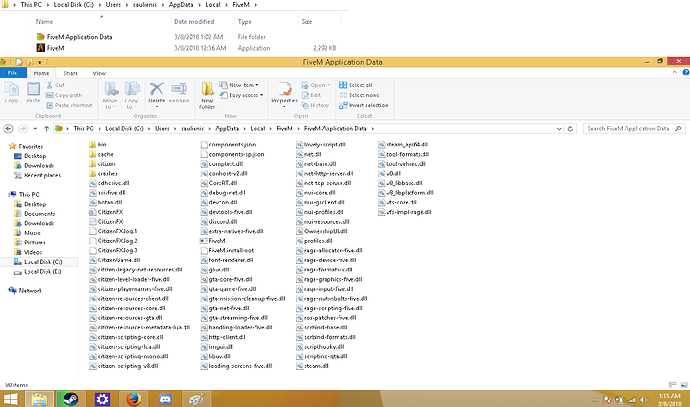
Task: Click the Rename icon
Action: [179, 93]
